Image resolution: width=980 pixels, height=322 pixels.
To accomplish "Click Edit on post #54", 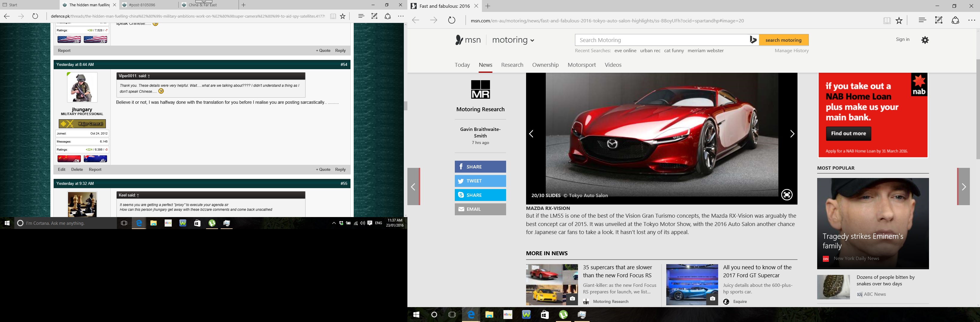I will click(62, 170).
